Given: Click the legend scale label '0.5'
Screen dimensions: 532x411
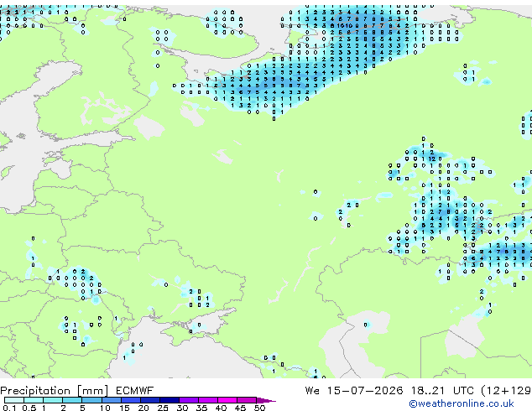Looking at the screenshot, I should click(x=29, y=408).
